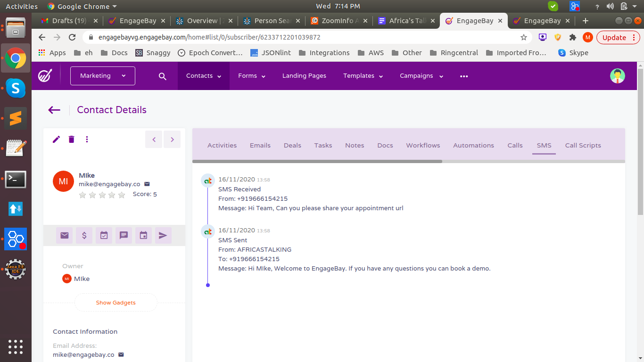Open the contact more options menu
644x362 pixels.
click(x=87, y=139)
